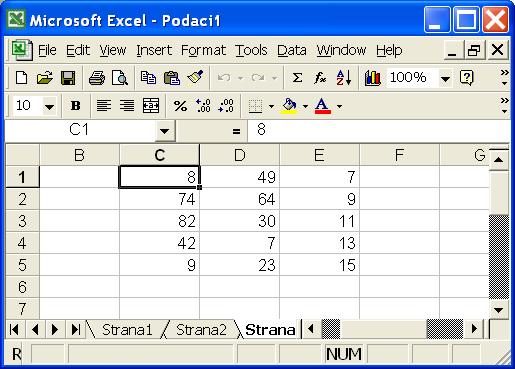Viewport: 515px width, 369px height.
Task: Switch to Strana1 sheet tab
Action: click(127, 330)
